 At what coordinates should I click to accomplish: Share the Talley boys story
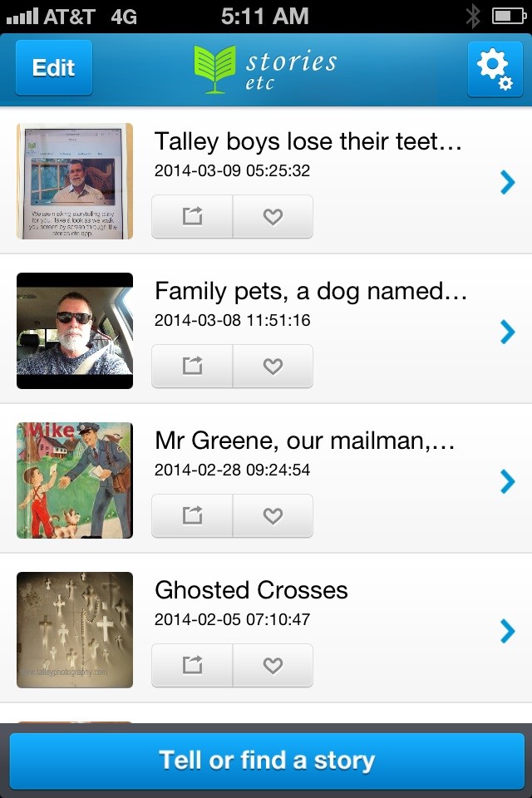192,217
